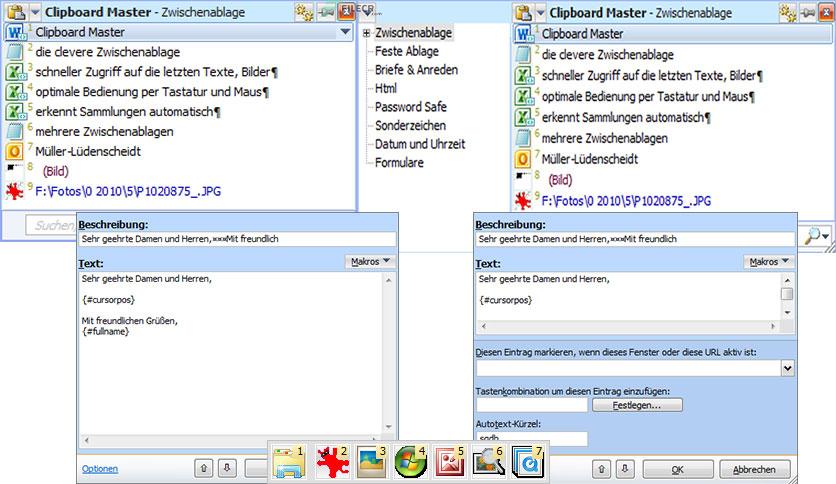Screen dimensions: 836x484
Task: Click move-up arrow button in compact edit dialog
Action: tap(203, 469)
